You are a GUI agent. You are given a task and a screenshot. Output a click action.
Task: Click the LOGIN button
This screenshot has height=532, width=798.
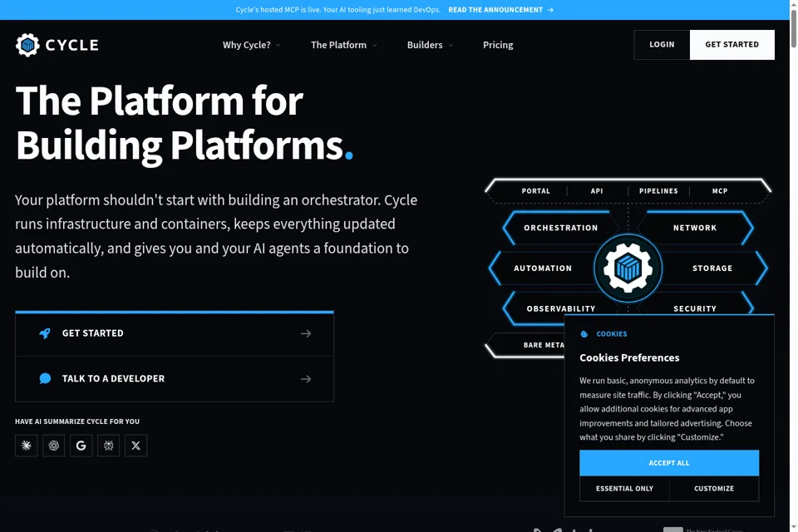662,45
